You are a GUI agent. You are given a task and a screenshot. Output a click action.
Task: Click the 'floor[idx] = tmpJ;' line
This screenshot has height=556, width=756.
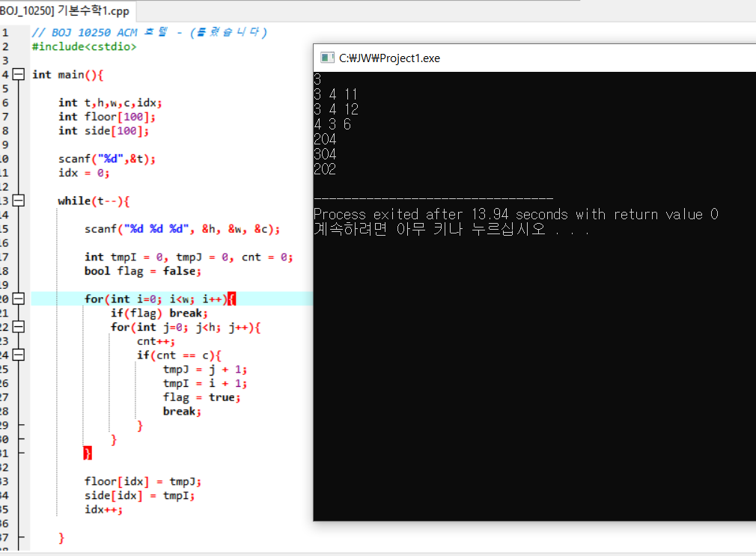tap(143, 481)
